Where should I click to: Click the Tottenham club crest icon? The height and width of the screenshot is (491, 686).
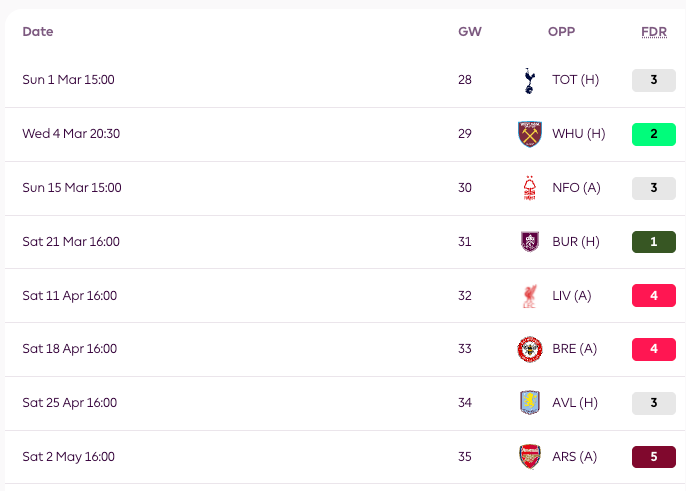(529, 80)
